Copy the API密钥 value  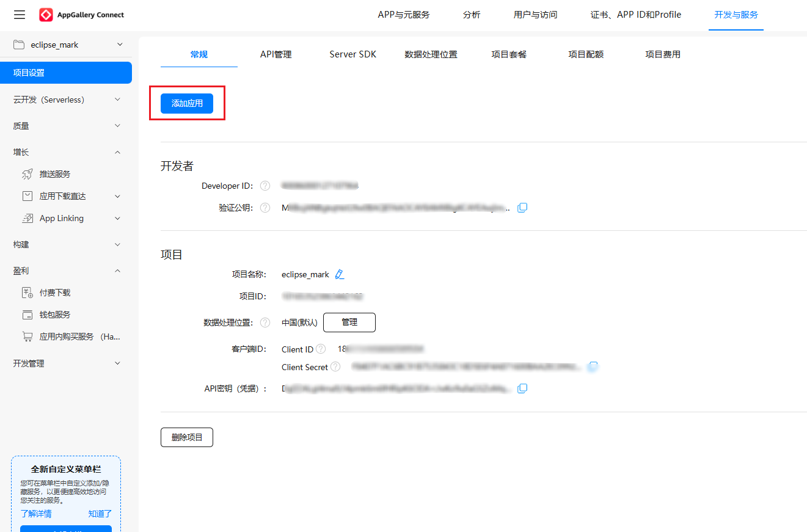click(522, 388)
